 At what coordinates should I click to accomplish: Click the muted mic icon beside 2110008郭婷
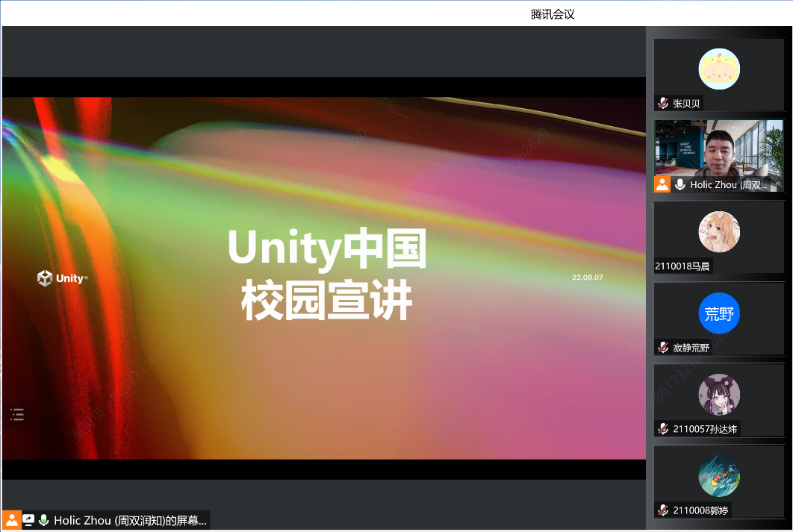pos(662,510)
